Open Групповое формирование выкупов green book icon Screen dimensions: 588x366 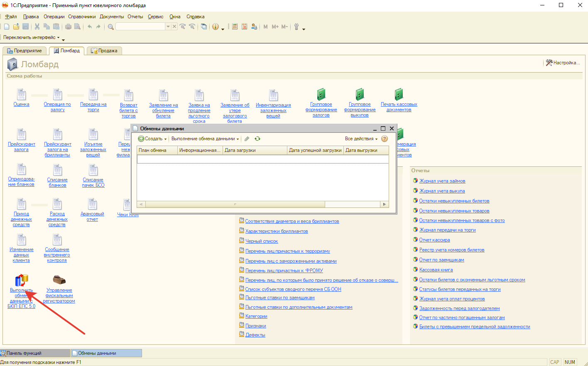coord(360,94)
